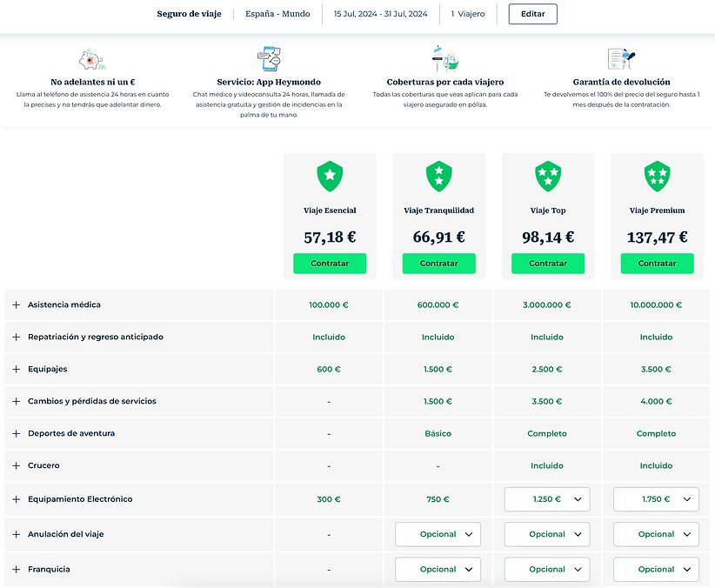Click the one-star shield of Viaje Esencial
This screenshot has height=588, width=715.
pyautogui.click(x=330, y=176)
